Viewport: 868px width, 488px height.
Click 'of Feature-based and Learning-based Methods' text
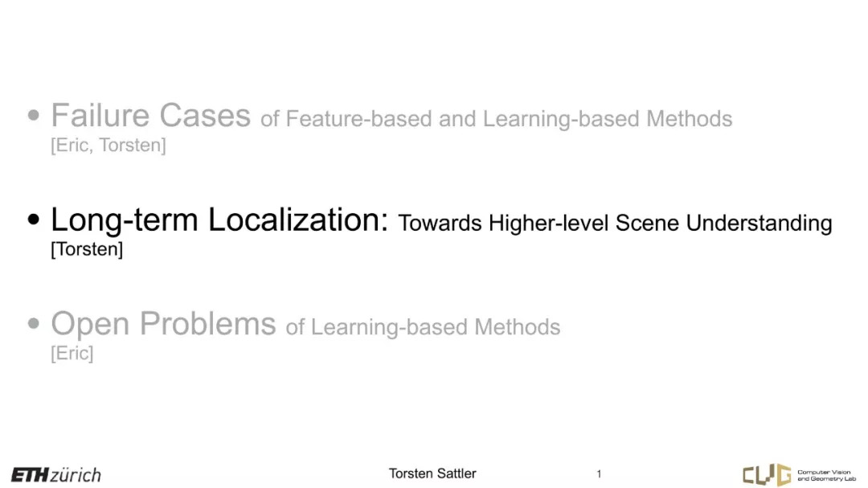coord(497,118)
